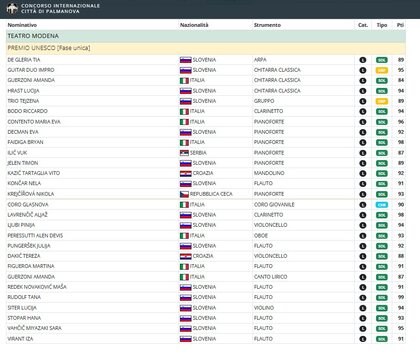Click Slovenia flag in Jelen Timon row
This screenshot has height=360, width=420.
[185, 163]
